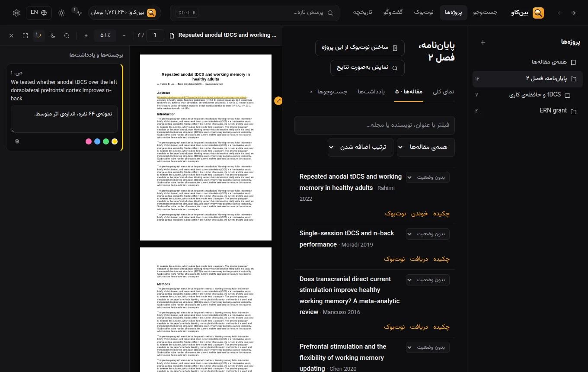This screenshot has height=372, width=588.
Task: Choose the green highlight color
Action: click(106, 141)
